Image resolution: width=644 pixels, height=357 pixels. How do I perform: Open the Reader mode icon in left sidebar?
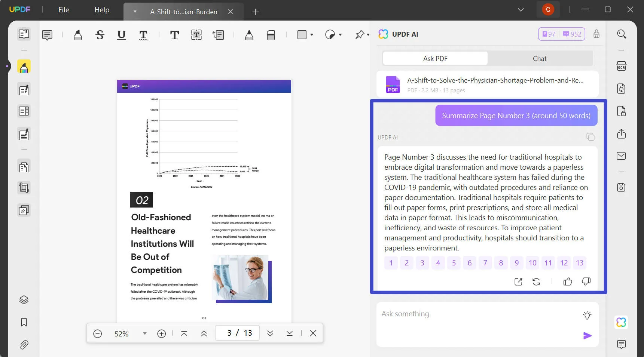(24, 34)
